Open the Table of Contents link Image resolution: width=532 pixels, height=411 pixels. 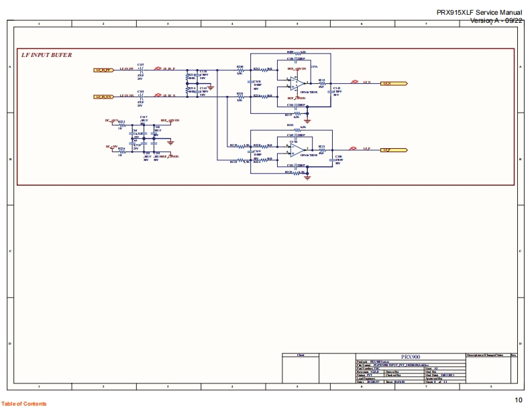click(24, 404)
